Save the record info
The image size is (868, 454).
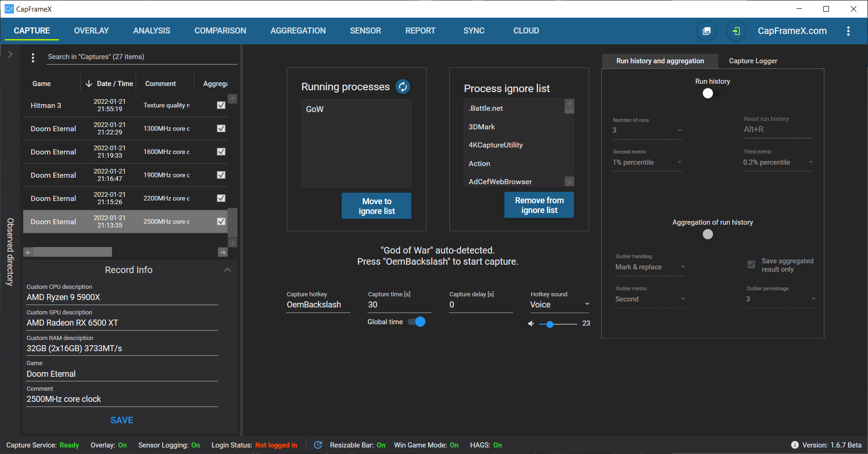click(x=122, y=420)
